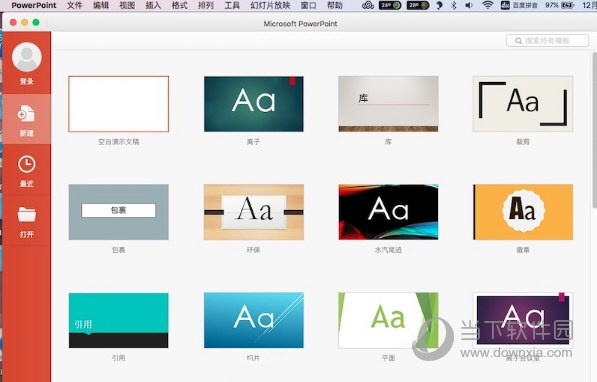
Task: Open the 最近 (Recent) clock icon
Action: pos(27,165)
